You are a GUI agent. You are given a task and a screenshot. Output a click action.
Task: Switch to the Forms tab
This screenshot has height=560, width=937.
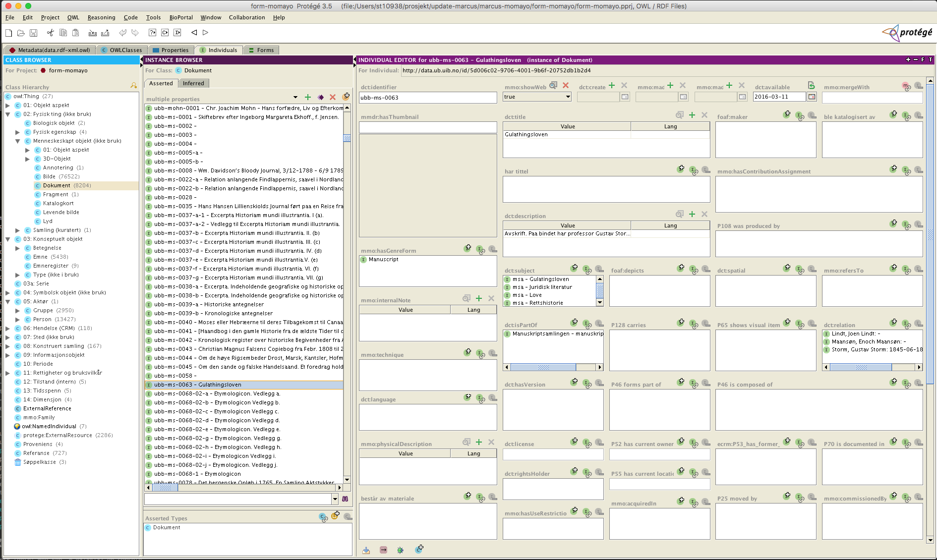[261, 50]
